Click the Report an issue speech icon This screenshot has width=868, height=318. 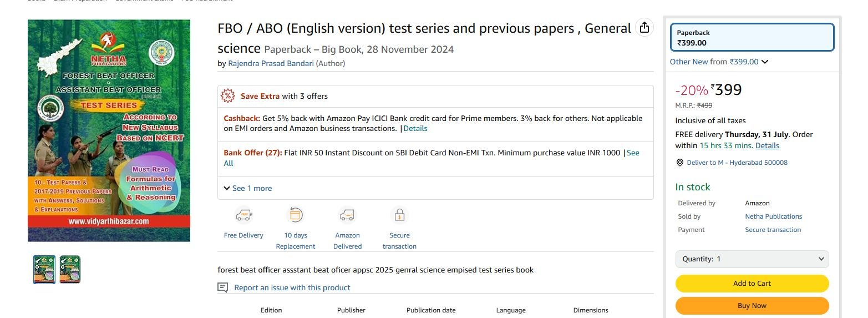tap(223, 287)
